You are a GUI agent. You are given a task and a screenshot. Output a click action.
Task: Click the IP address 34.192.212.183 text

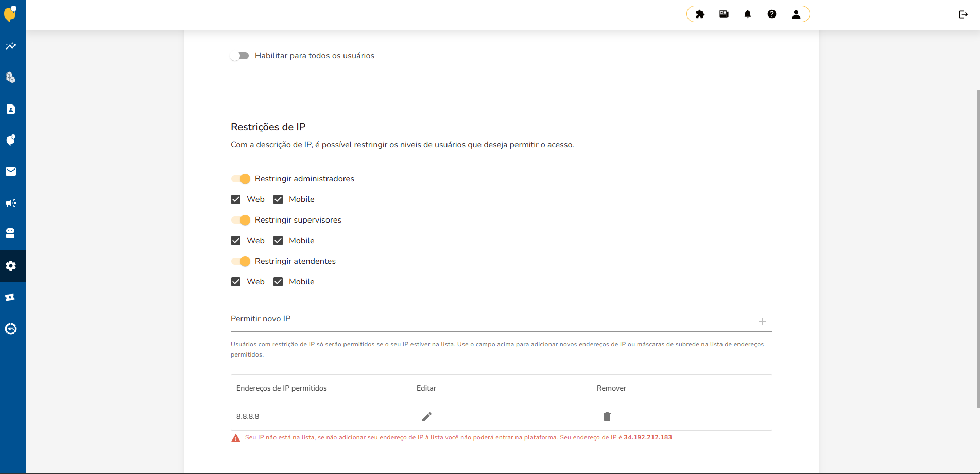click(648, 437)
